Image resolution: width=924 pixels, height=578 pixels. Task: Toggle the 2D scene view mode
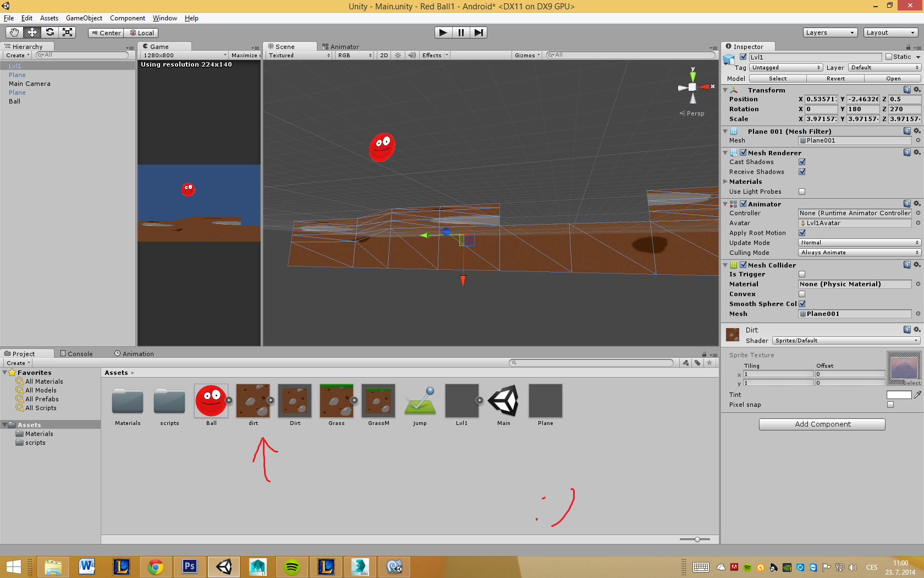point(384,55)
